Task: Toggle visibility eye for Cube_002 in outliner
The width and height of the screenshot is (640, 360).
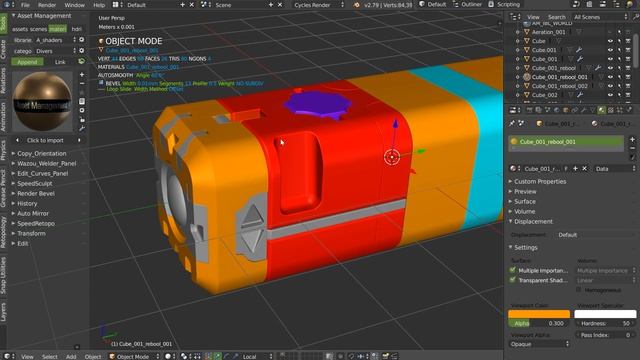Action: click(x=610, y=95)
